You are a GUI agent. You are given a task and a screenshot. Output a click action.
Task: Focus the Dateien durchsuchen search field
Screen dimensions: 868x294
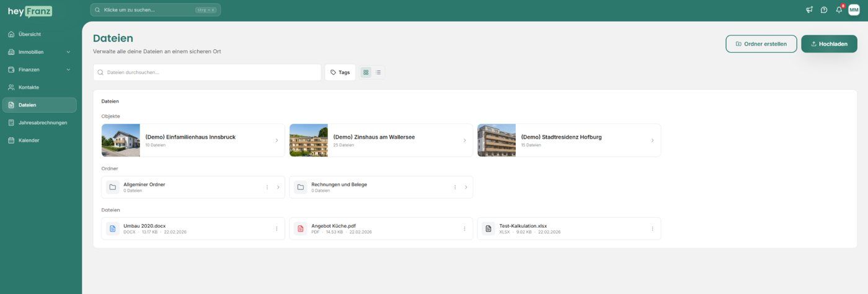coord(207,72)
